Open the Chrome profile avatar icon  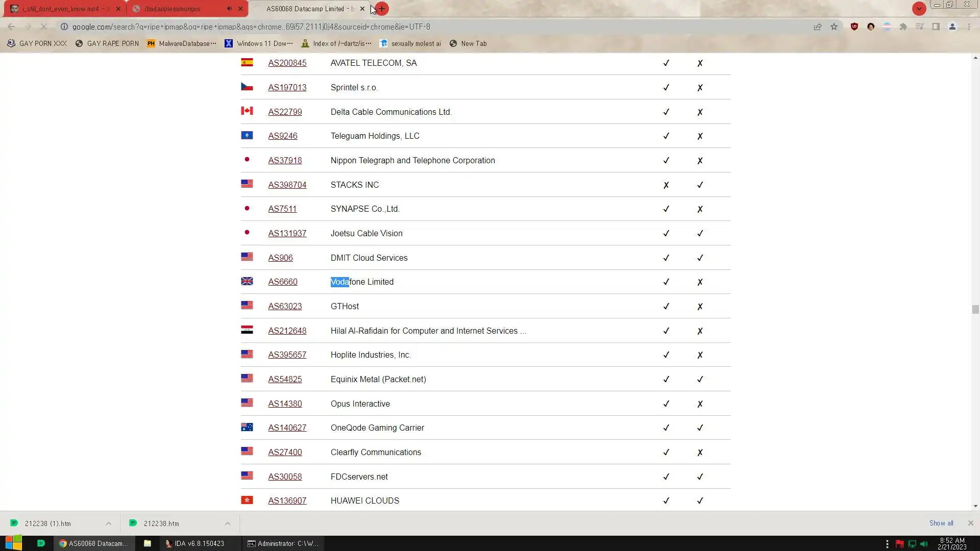[952, 27]
